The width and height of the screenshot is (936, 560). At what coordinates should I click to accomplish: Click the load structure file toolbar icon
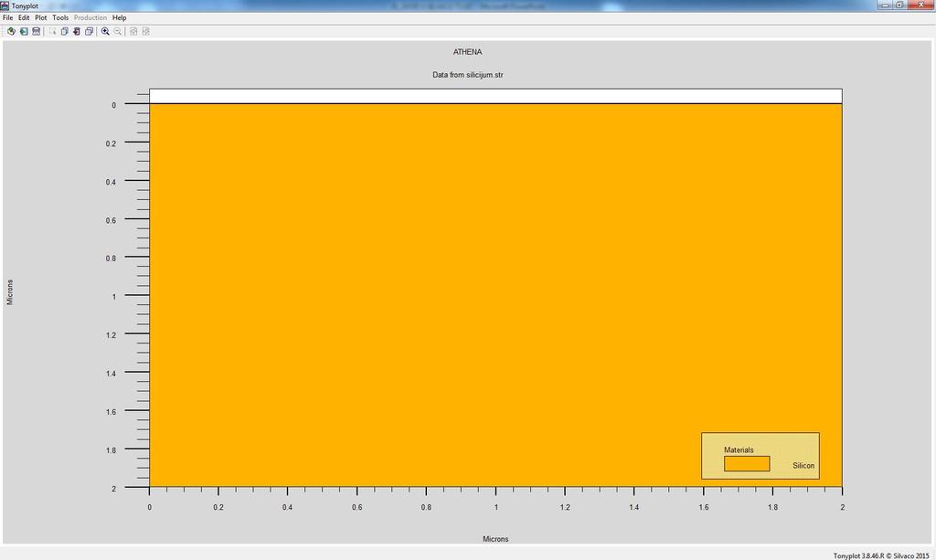click(11, 31)
